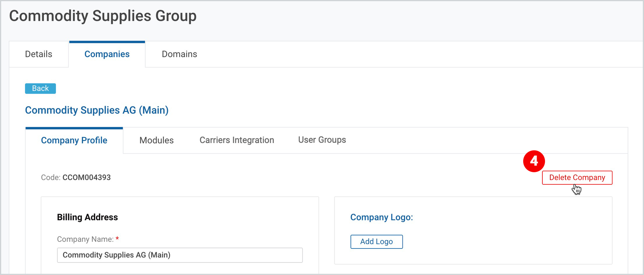644x275 pixels.
Task: Switch to the Modules tab
Action: 157,140
